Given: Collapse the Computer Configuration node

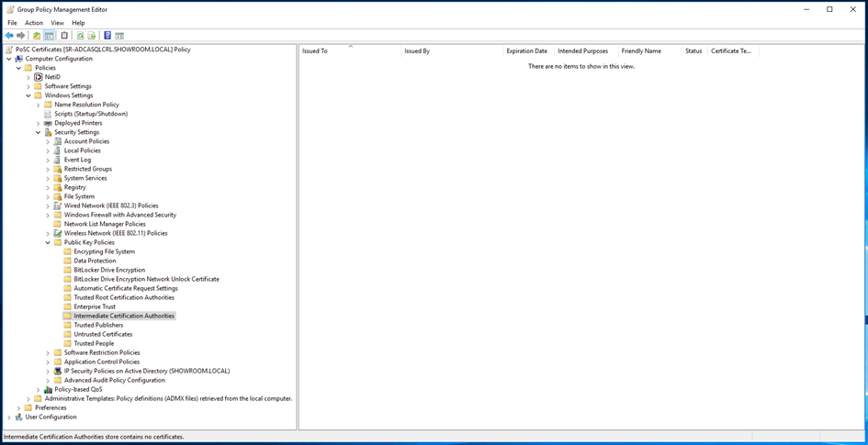Looking at the screenshot, I should (9, 59).
